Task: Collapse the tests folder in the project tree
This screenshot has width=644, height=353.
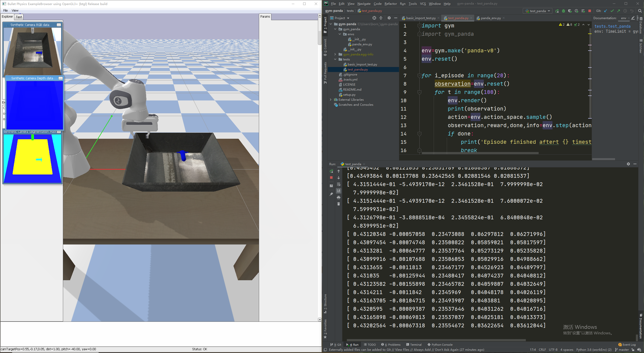Action: 335,59
